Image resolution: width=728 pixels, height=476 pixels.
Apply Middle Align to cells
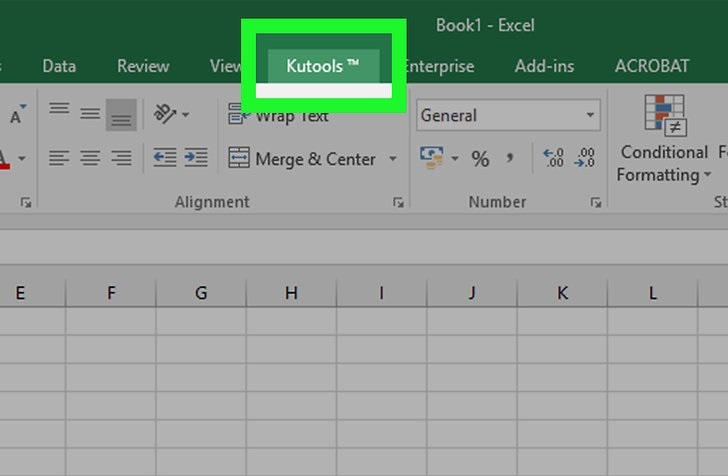(x=90, y=114)
